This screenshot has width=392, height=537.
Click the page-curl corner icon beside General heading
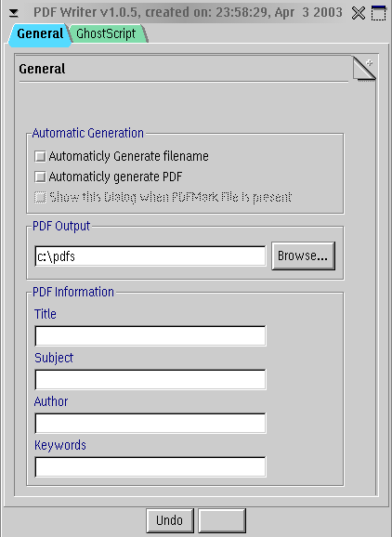[x=364, y=69]
